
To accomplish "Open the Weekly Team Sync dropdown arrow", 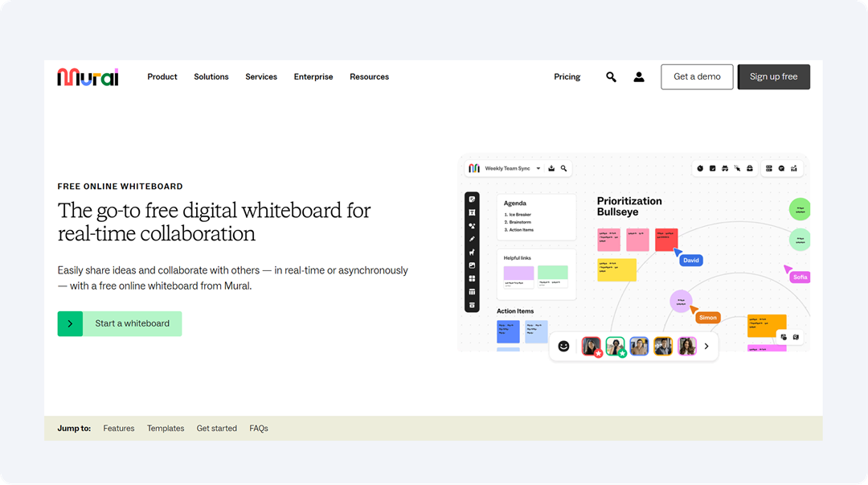I will [538, 168].
